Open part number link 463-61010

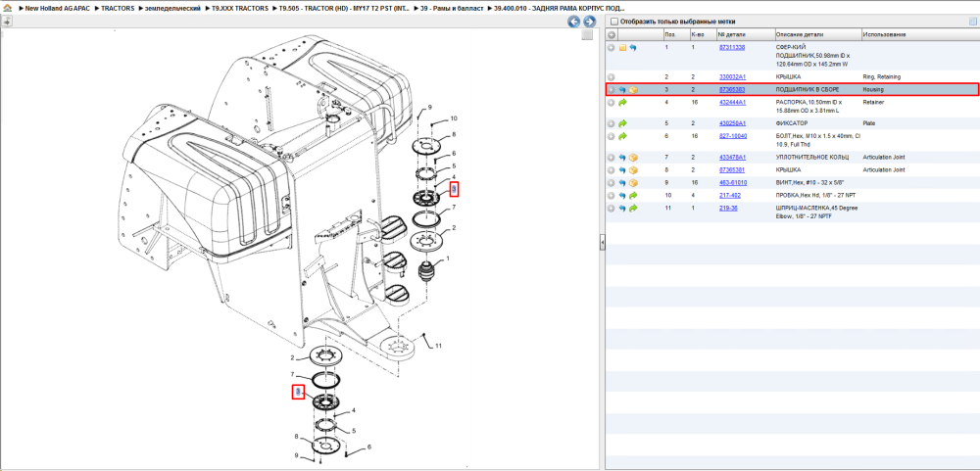coord(732,183)
